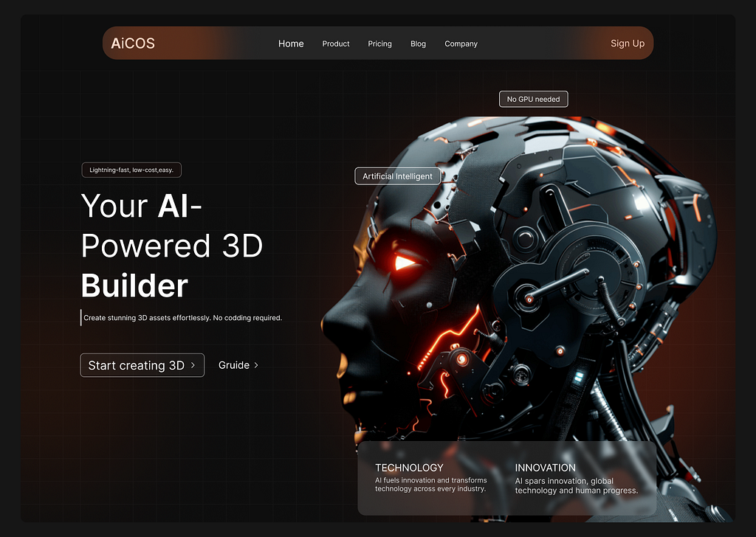
Task: Open the Product page from the navigation
Action: pyautogui.click(x=336, y=44)
